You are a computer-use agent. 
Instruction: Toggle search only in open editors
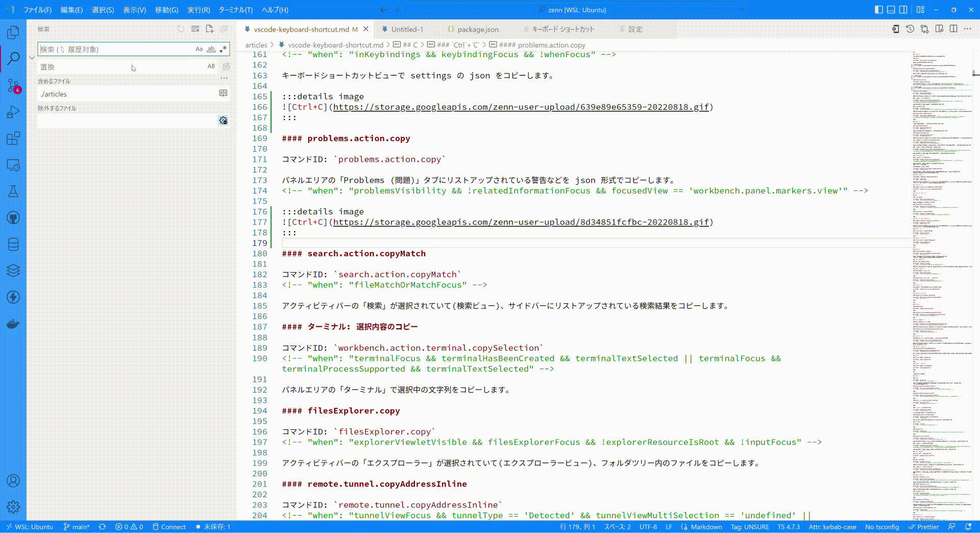coord(223,93)
